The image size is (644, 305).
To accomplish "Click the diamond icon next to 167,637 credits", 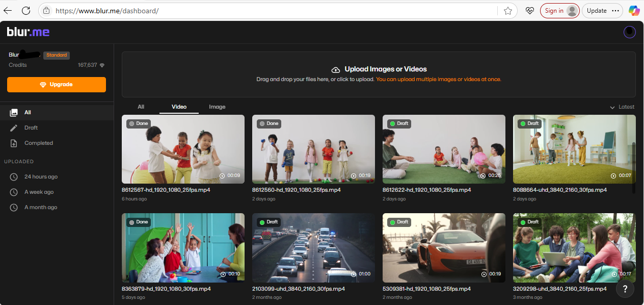I will point(102,65).
